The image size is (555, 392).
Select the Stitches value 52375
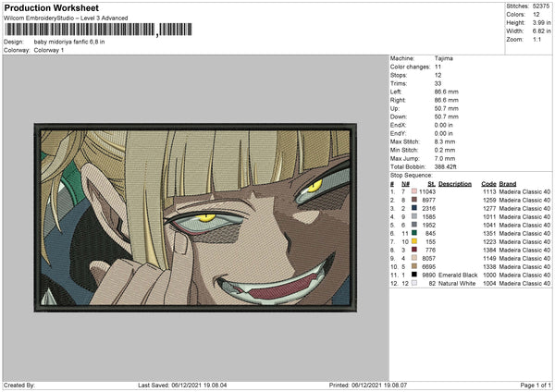click(x=541, y=6)
